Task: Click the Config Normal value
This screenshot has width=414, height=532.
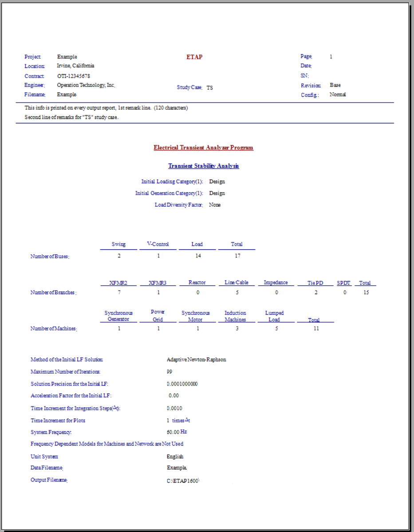Action: (335, 94)
